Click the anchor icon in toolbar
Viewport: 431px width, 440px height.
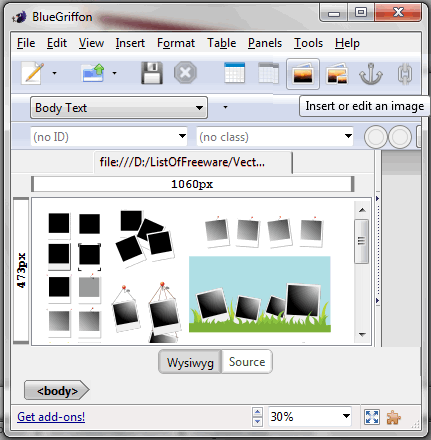[x=371, y=73]
